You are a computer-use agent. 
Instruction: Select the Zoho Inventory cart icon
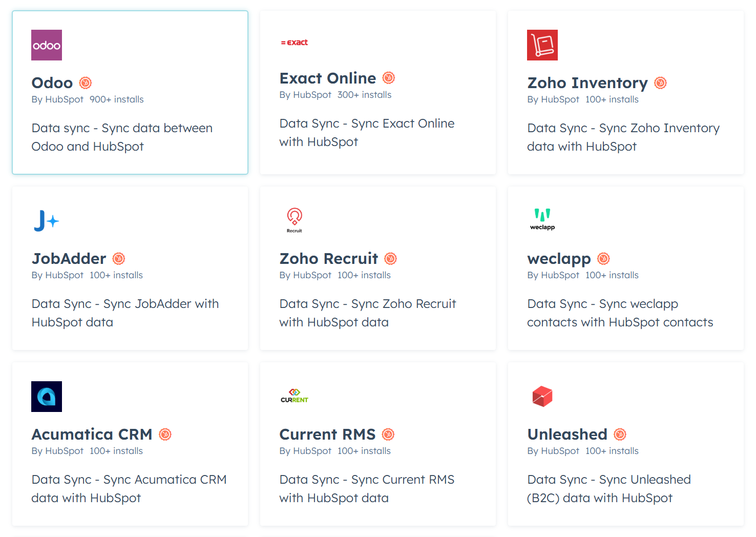pos(542,45)
